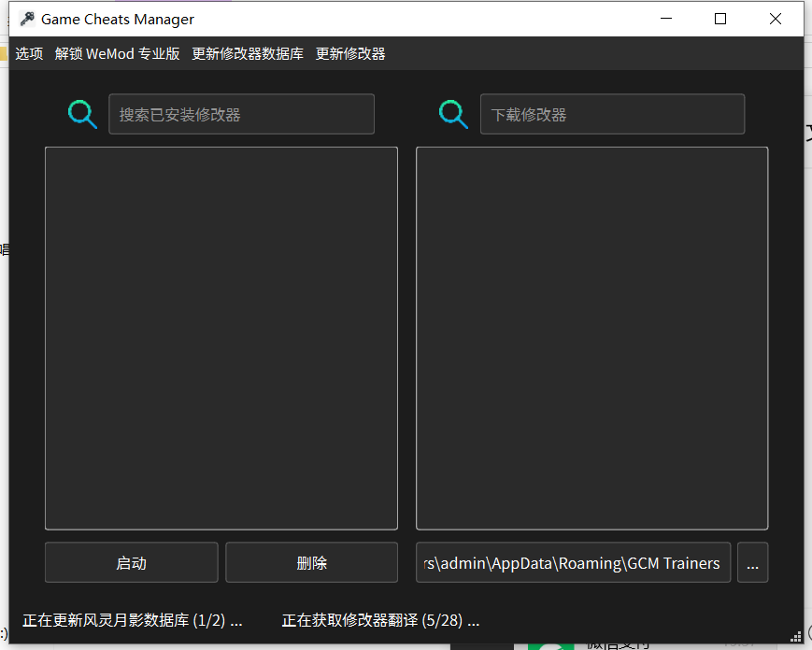Click the 搜索已安装修改器 search field
The width and height of the screenshot is (812, 650).
[x=241, y=113]
